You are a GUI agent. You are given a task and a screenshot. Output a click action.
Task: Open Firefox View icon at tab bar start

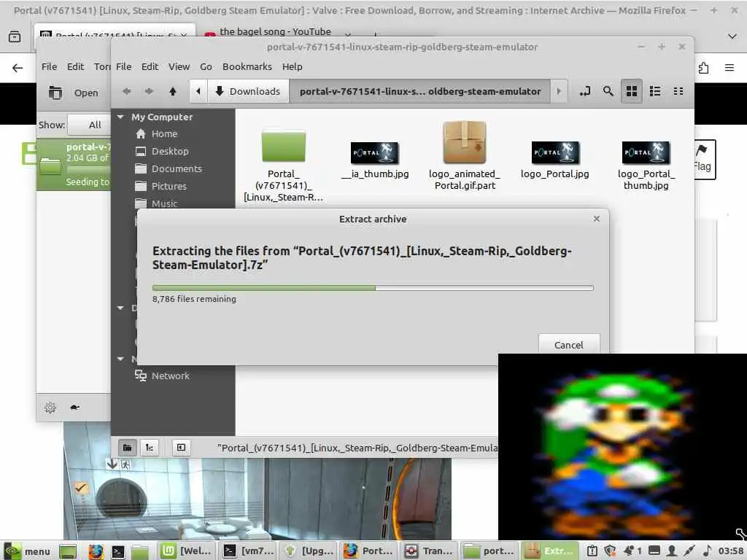coord(15,36)
